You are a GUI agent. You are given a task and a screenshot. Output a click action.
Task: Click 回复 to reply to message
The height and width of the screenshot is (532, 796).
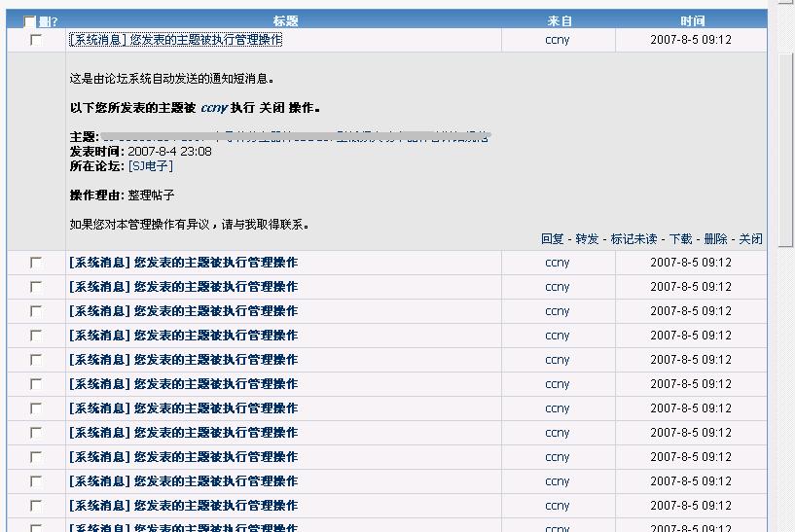(x=553, y=239)
